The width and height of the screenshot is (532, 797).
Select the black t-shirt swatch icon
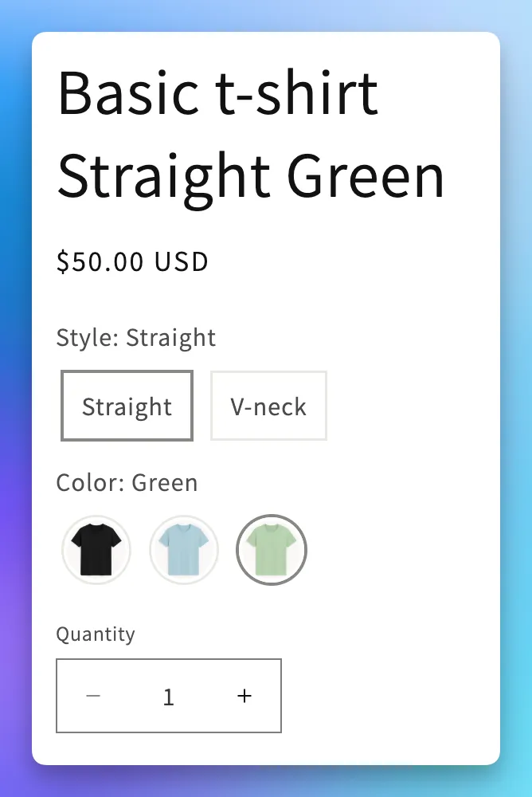click(96, 549)
